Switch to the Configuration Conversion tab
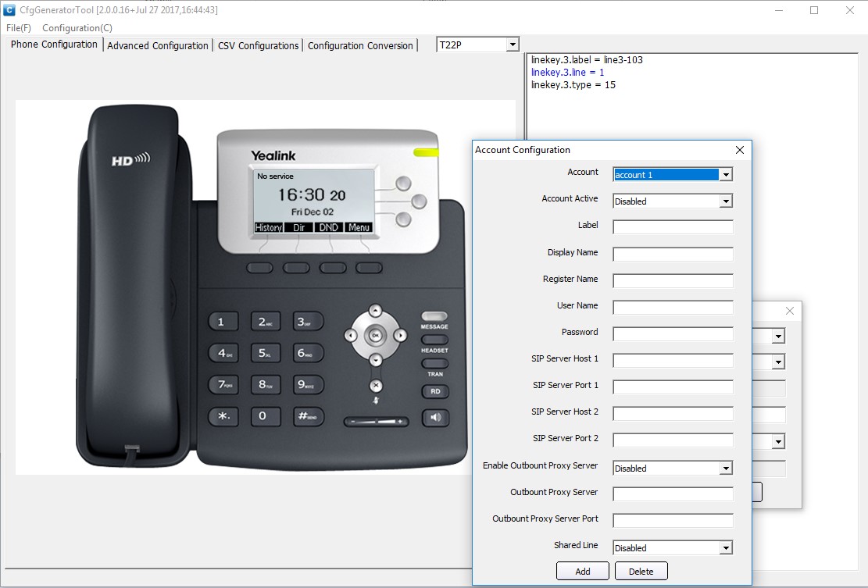 coord(360,45)
